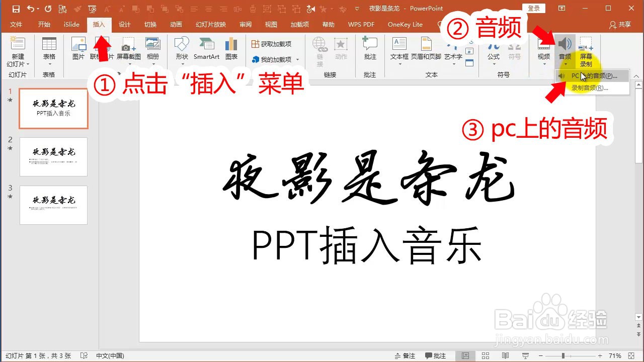Viewport: 644px width, 362px height.
Task: Open quick access toolbar customize dropdown
Action: (357, 9)
